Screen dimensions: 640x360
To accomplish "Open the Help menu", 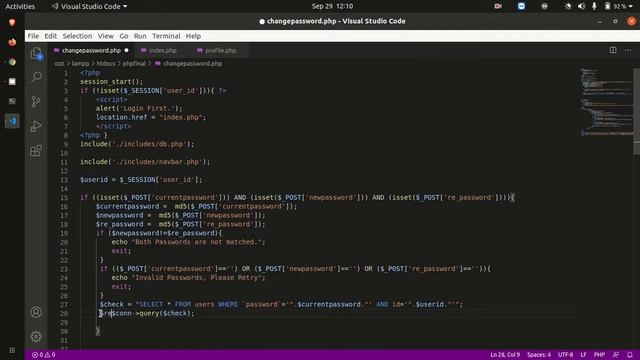I will (193, 36).
